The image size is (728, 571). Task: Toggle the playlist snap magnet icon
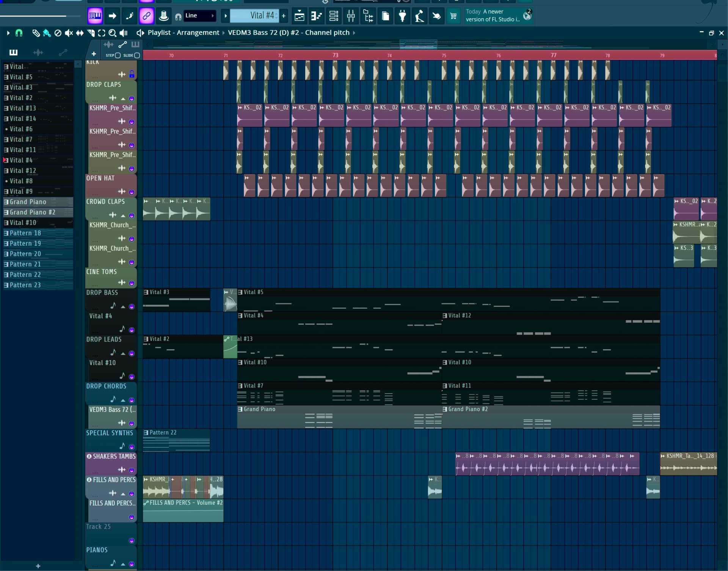point(19,33)
